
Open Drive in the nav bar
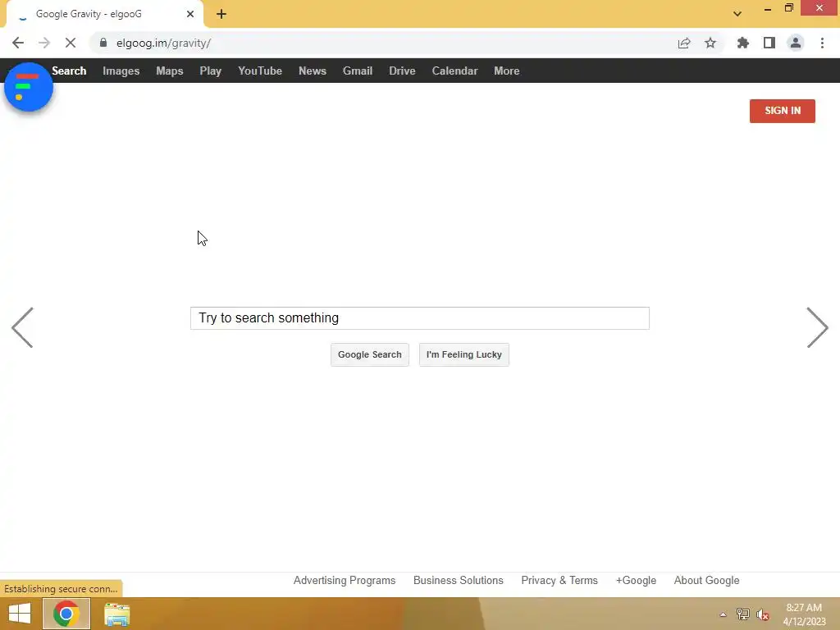pos(402,71)
